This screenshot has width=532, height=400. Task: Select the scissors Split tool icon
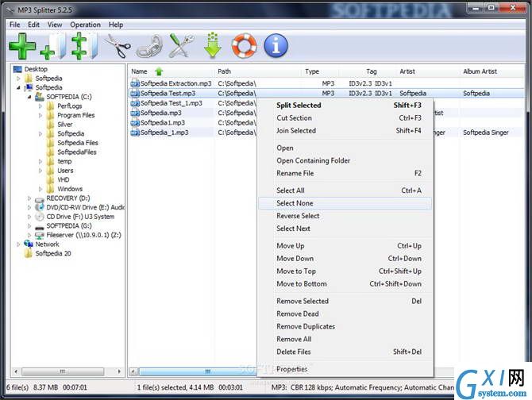tap(118, 46)
